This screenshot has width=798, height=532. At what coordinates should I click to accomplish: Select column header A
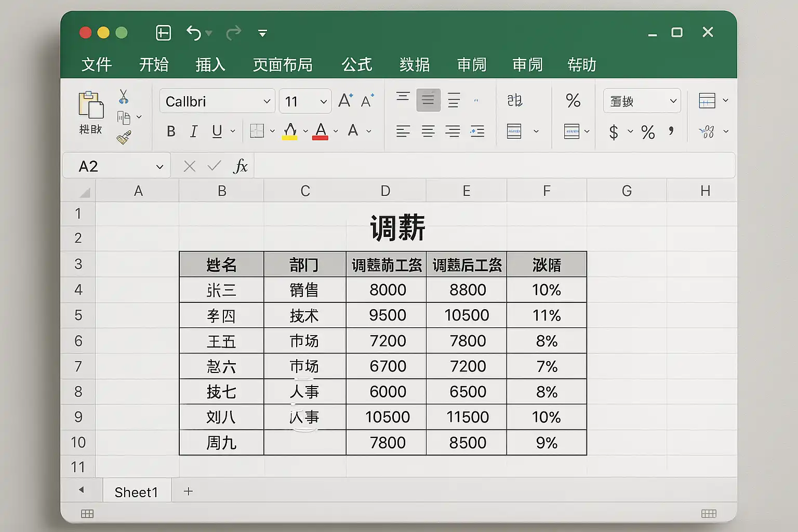[x=138, y=191]
